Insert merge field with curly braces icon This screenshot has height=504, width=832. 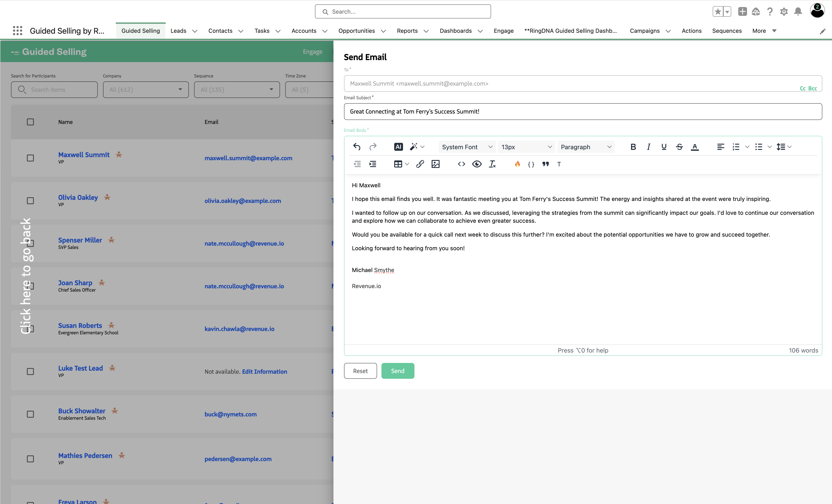click(x=531, y=164)
